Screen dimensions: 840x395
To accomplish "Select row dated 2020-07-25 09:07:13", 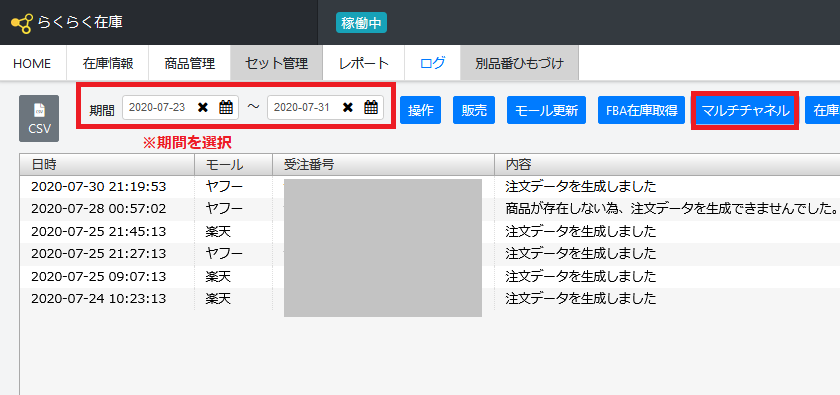I will (x=430, y=277).
